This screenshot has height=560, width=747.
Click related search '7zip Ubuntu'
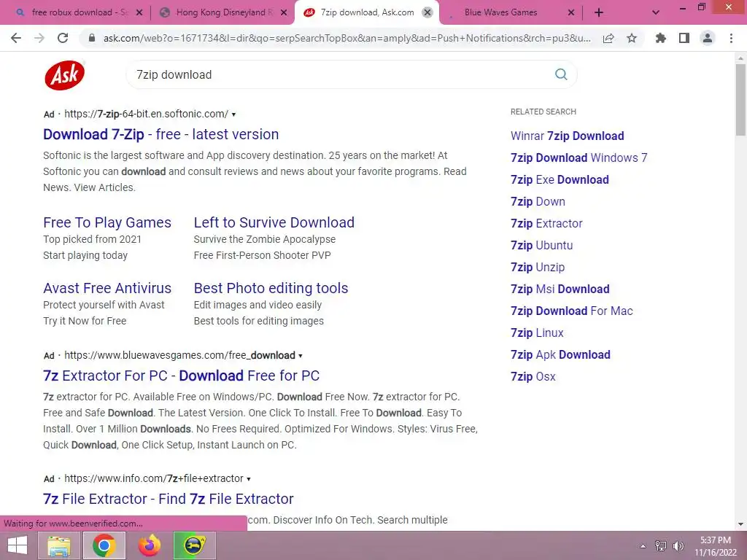pos(542,245)
